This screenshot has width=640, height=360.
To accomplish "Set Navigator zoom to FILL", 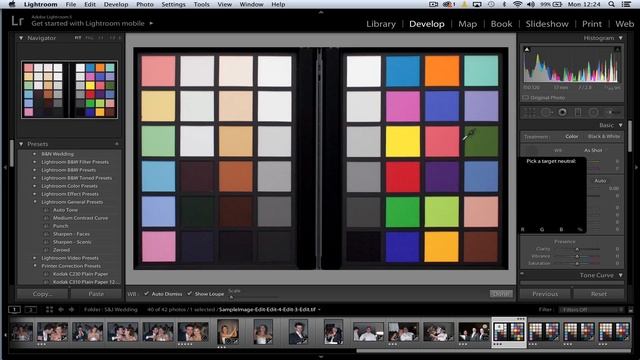I will [89, 38].
